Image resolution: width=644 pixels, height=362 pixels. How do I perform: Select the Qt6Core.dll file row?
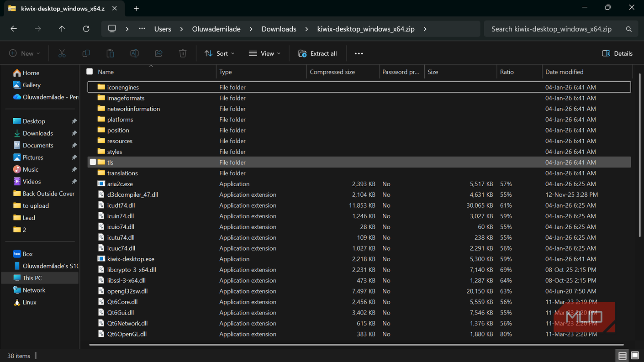pos(359,302)
